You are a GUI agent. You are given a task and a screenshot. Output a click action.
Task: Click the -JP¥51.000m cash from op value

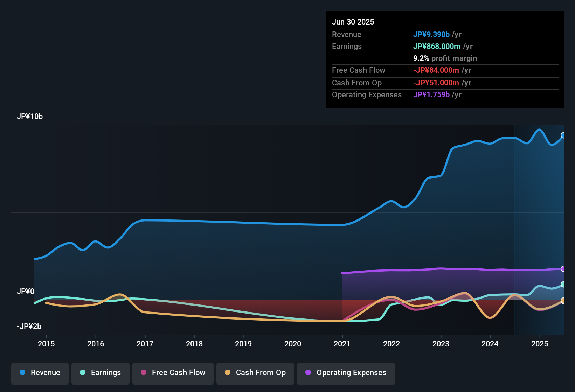click(436, 83)
